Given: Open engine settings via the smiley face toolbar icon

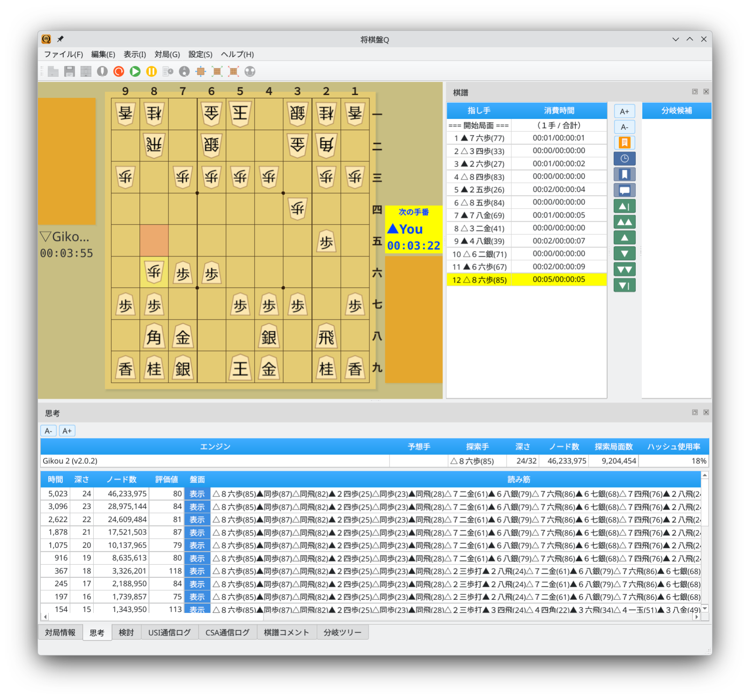Looking at the screenshot, I should coord(250,71).
